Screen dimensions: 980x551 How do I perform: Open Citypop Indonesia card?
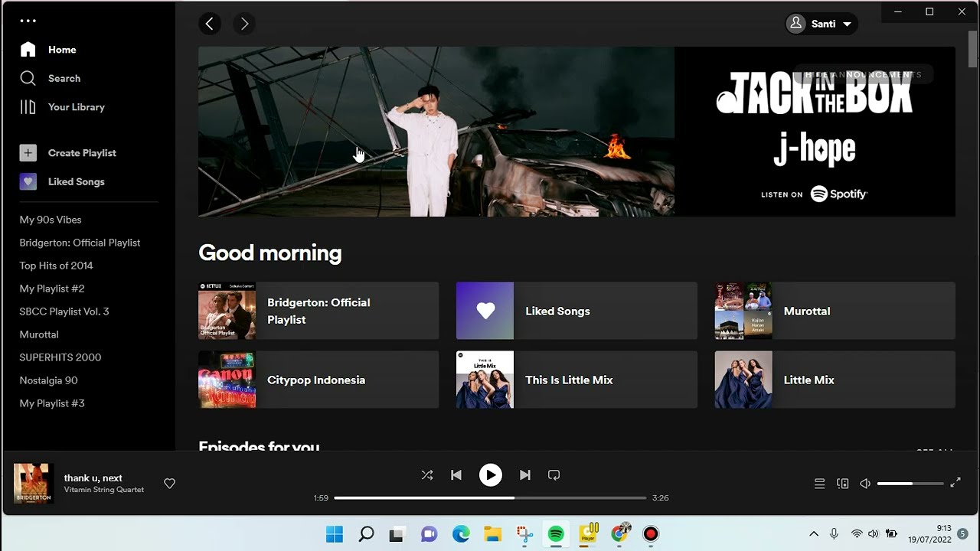point(318,380)
